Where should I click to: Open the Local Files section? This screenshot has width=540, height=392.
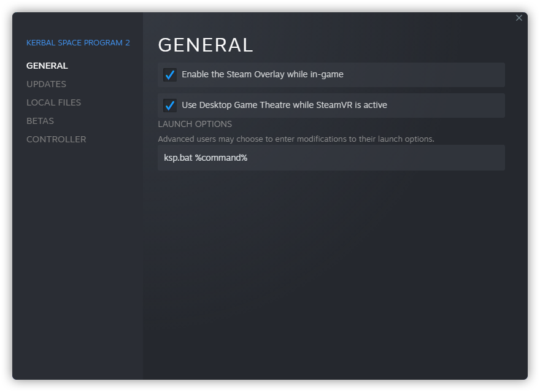click(x=54, y=102)
